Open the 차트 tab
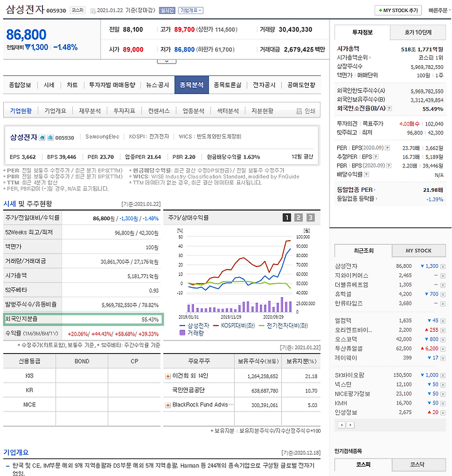 pyautogui.click(x=72, y=85)
